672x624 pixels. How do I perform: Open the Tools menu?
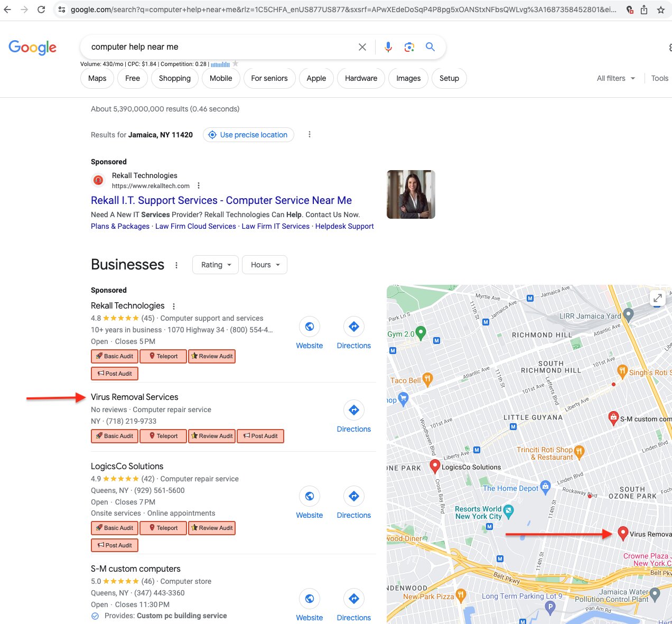(x=660, y=78)
